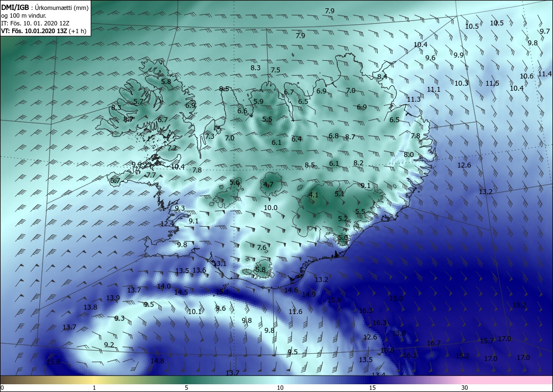Click the 16.1 value on the map

click(410, 356)
